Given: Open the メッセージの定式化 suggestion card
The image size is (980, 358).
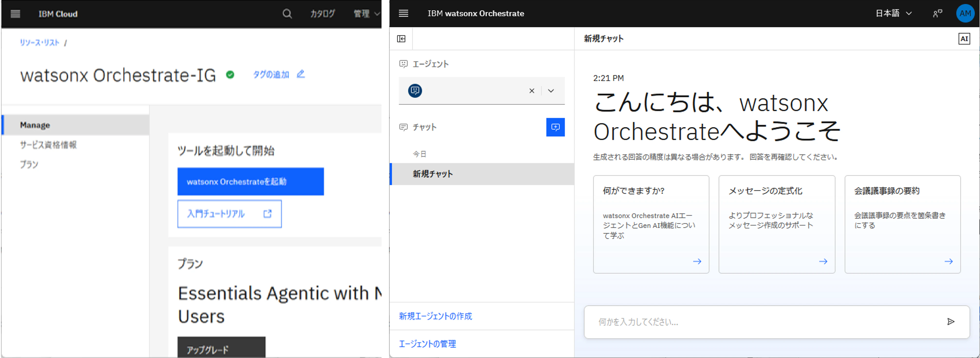Looking at the screenshot, I should (776, 224).
